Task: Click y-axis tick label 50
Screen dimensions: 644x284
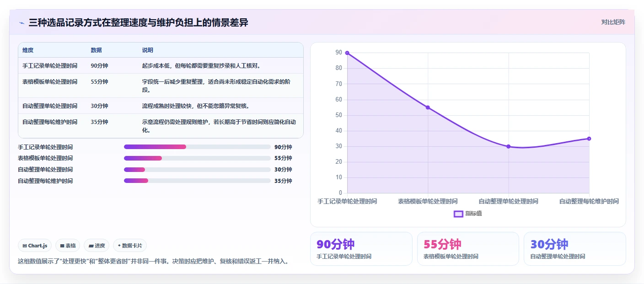Action: (338, 115)
